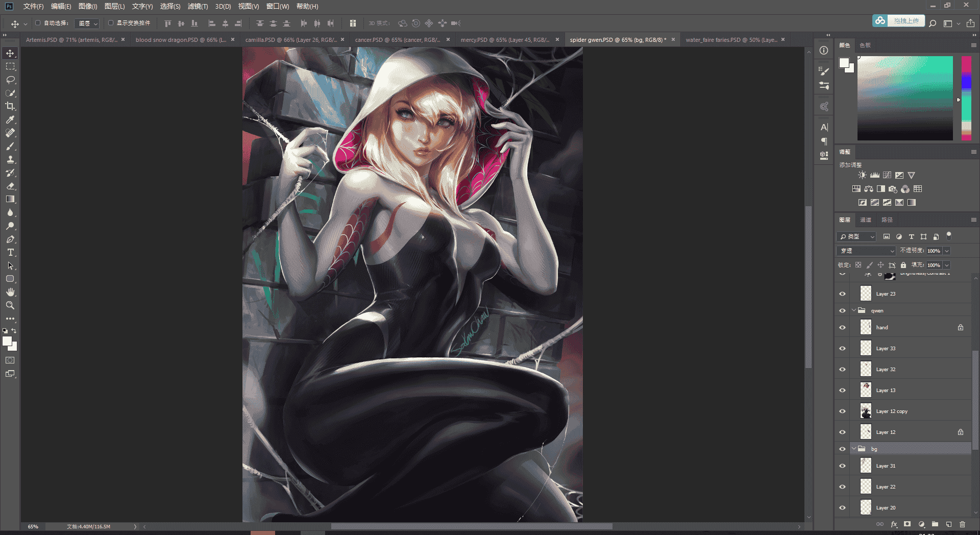Toggle the 显示变换控件 checkbox
This screenshot has width=980, height=535.
(111, 23)
